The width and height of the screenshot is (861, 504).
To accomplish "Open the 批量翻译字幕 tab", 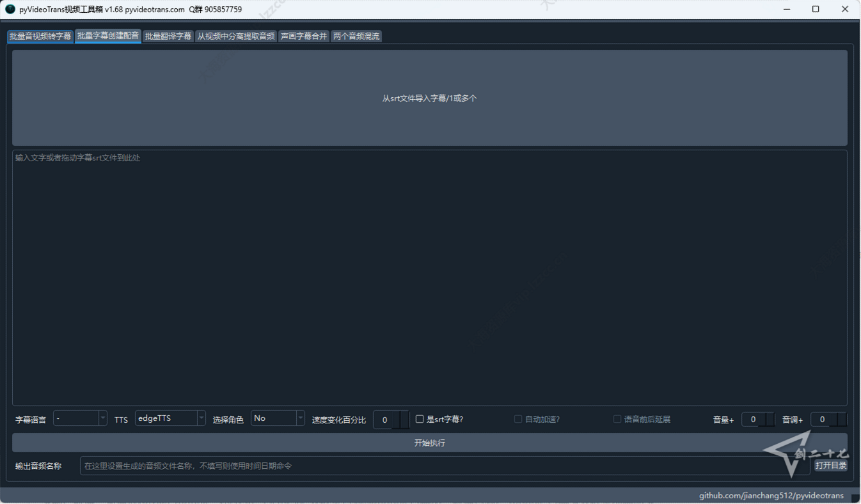I will pos(168,36).
